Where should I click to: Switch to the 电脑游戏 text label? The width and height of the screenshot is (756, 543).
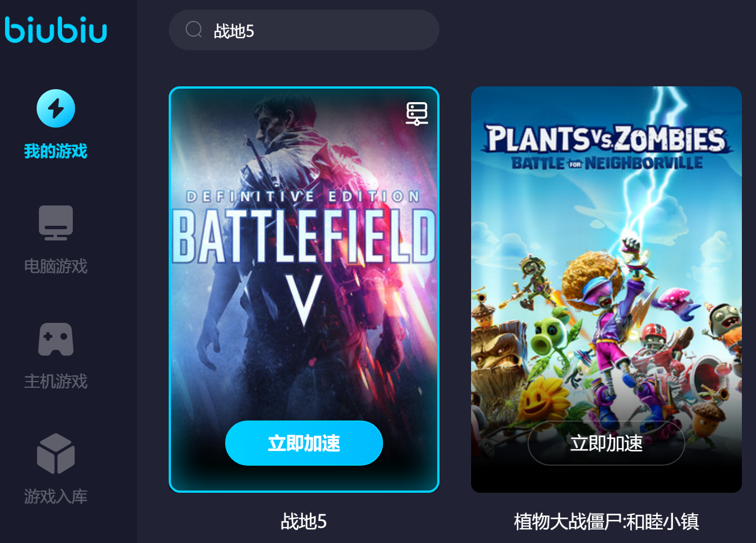coord(56,266)
